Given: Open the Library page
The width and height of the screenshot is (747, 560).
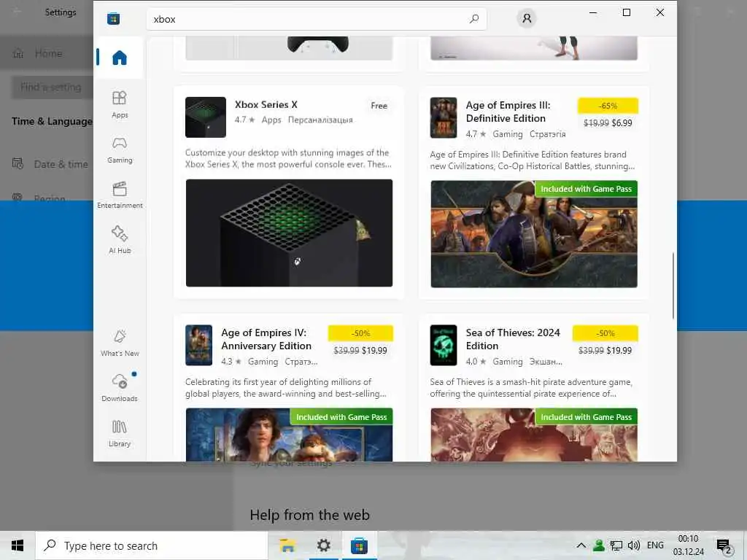Looking at the screenshot, I should (x=120, y=433).
